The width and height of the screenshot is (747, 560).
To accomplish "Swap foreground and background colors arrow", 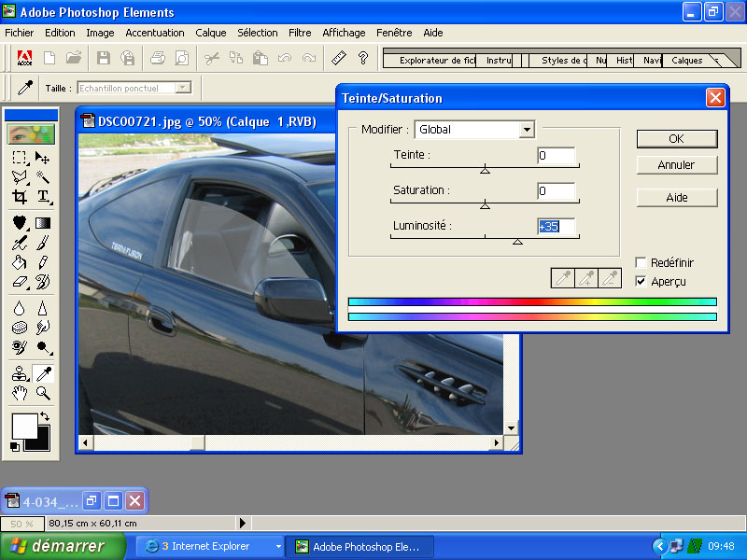I will tap(45, 416).
